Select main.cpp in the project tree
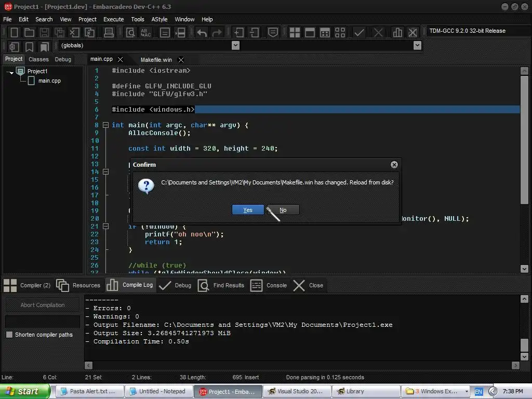The width and height of the screenshot is (532, 399). (x=49, y=81)
